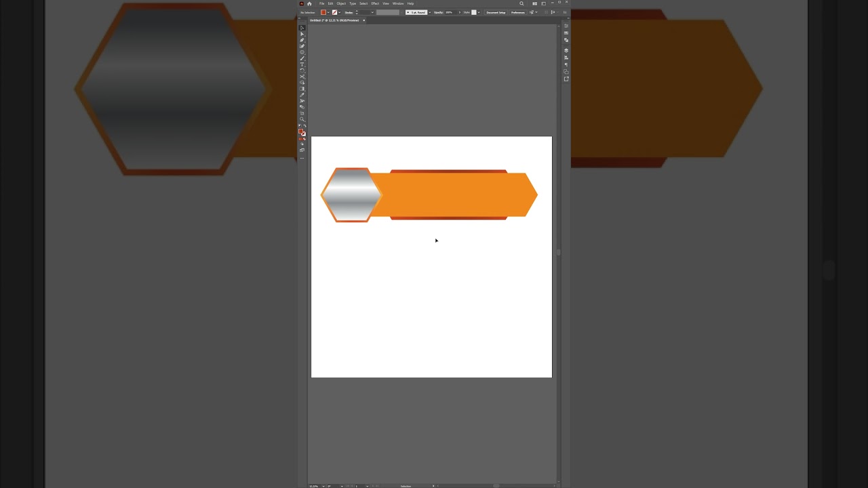Open the Stroke panel link
This screenshot has width=868, height=488.
pos(349,12)
